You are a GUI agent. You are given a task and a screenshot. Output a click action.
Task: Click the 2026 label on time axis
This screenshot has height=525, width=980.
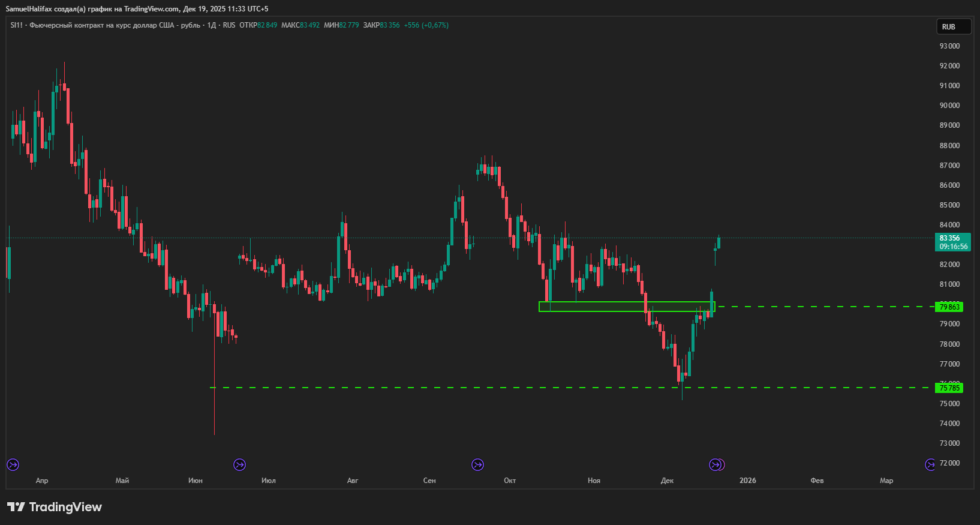click(748, 481)
